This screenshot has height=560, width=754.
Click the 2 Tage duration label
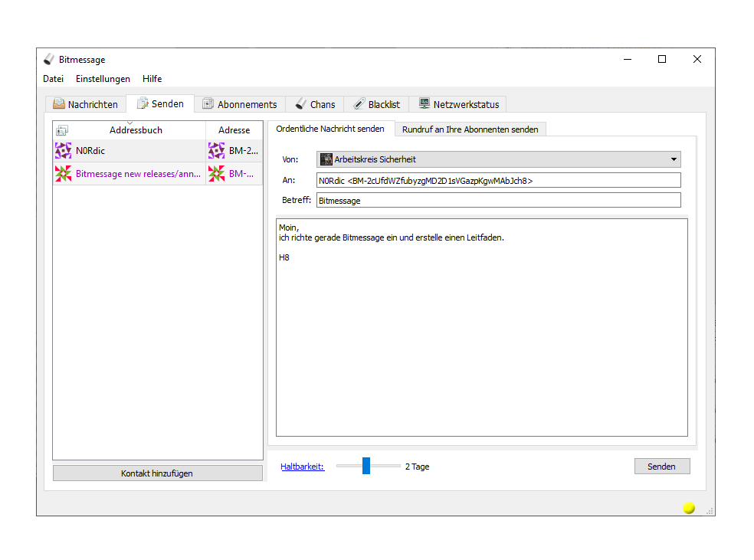(x=417, y=467)
